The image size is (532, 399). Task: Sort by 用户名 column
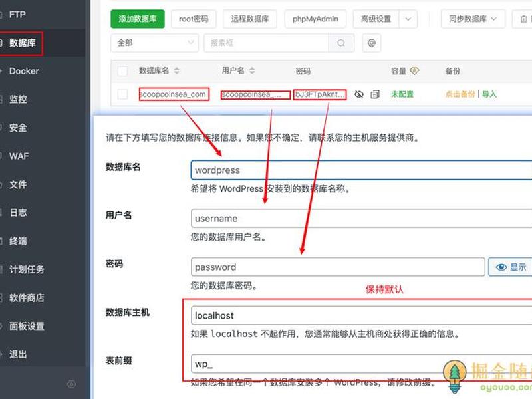pos(252,71)
